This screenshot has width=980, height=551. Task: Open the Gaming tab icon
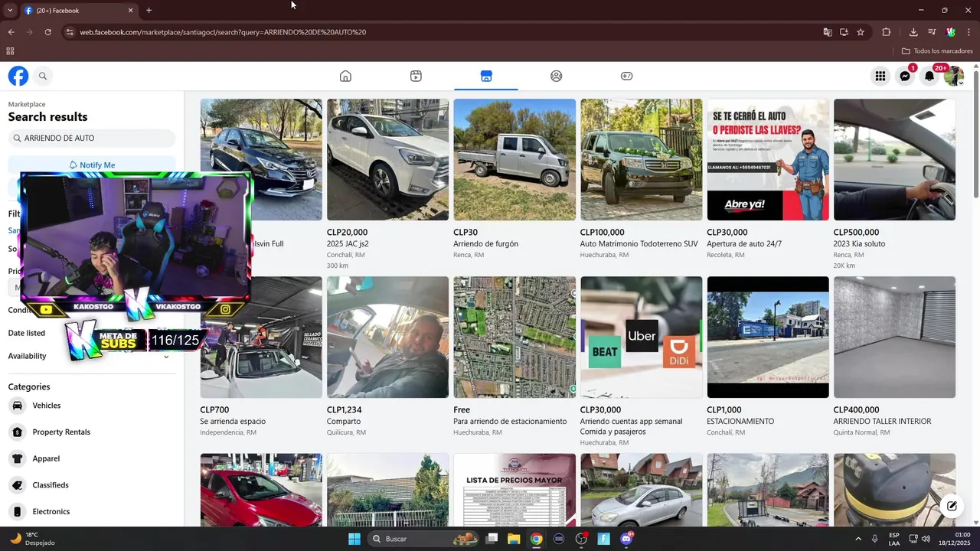pos(626,76)
